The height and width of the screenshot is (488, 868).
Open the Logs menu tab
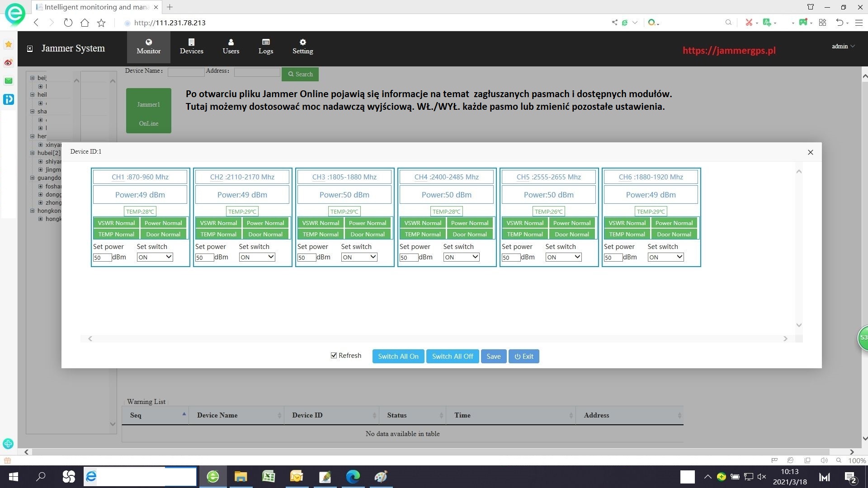pos(265,47)
